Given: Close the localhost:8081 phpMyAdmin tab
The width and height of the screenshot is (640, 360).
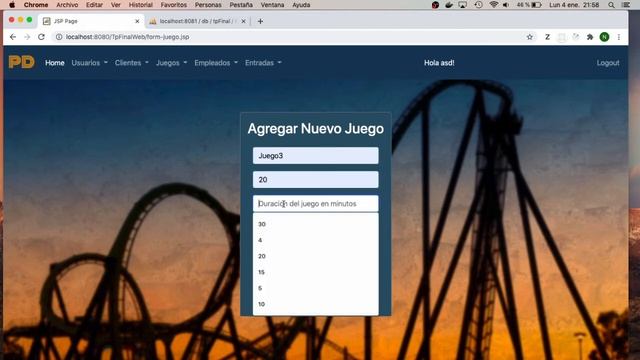Looking at the screenshot, I should click(244, 21).
